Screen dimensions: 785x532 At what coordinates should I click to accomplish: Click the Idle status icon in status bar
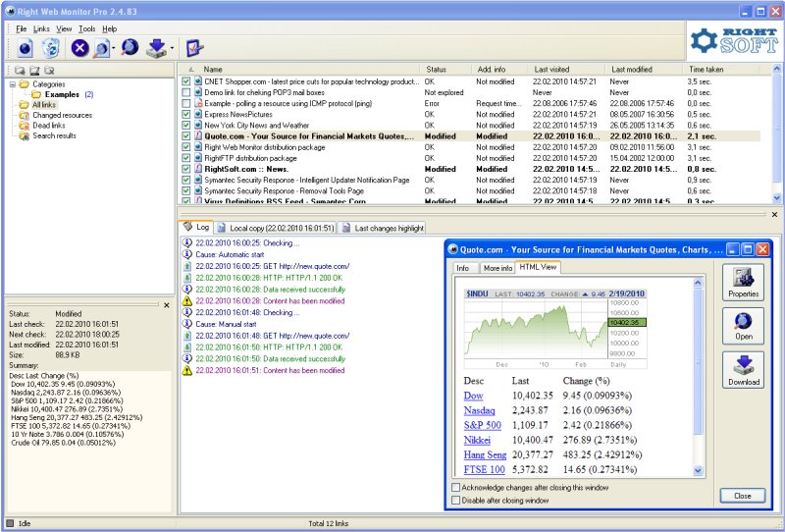(x=11, y=523)
